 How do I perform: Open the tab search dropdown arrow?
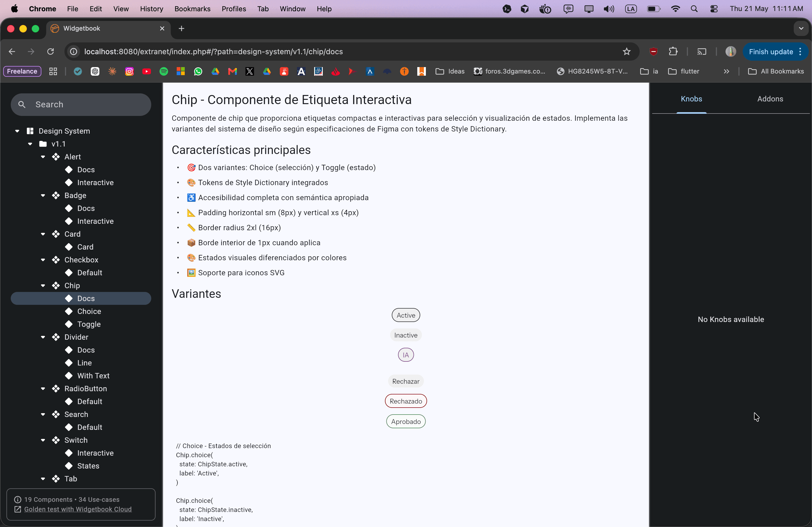click(801, 28)
